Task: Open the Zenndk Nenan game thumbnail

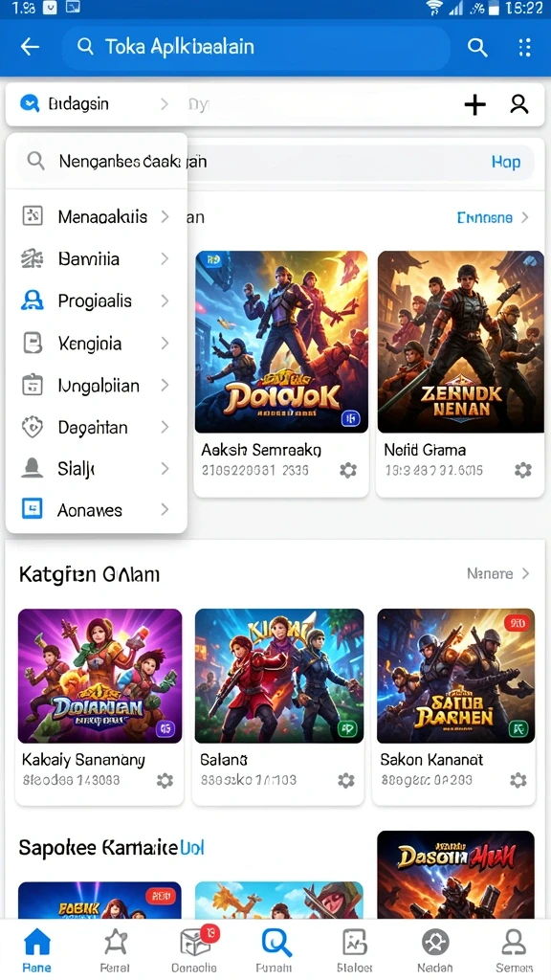Action: [460, 342]
